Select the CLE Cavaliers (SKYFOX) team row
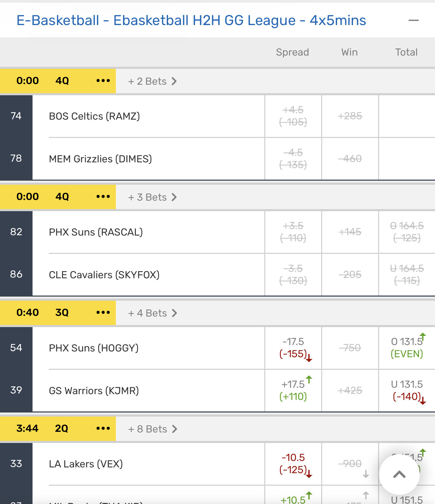Viewport: 435px width, 504px height. tap(104, 275)
